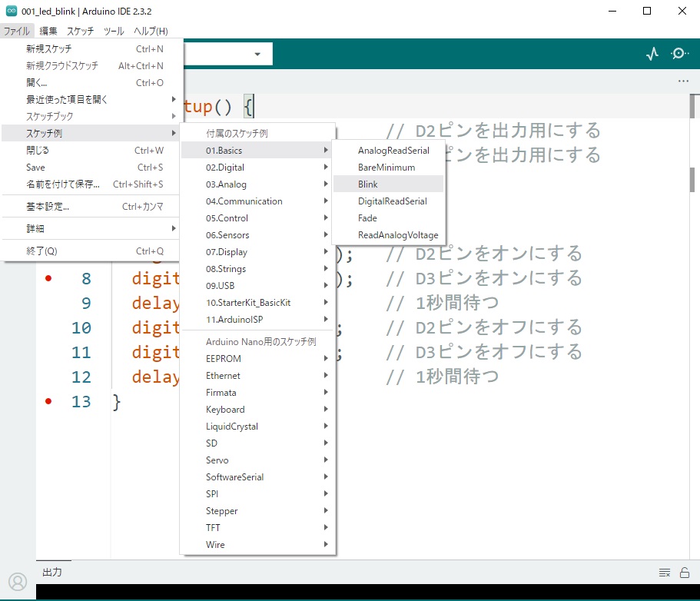Choose 新規クラウドスケッチ menu entry

(x=91, y=65)
